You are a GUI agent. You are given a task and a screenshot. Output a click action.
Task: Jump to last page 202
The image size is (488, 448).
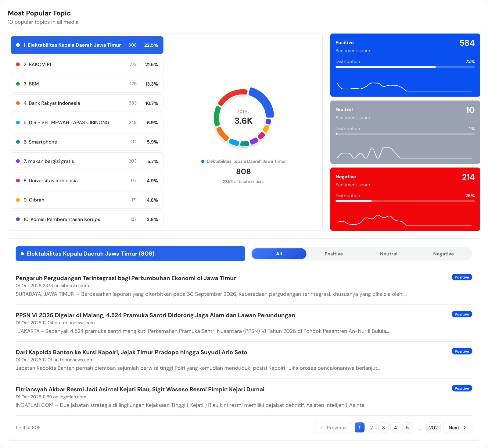tap(433, 428)
